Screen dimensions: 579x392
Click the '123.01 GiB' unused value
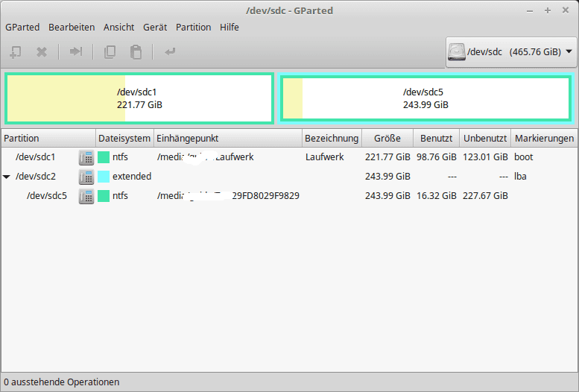tap(485, 157)
